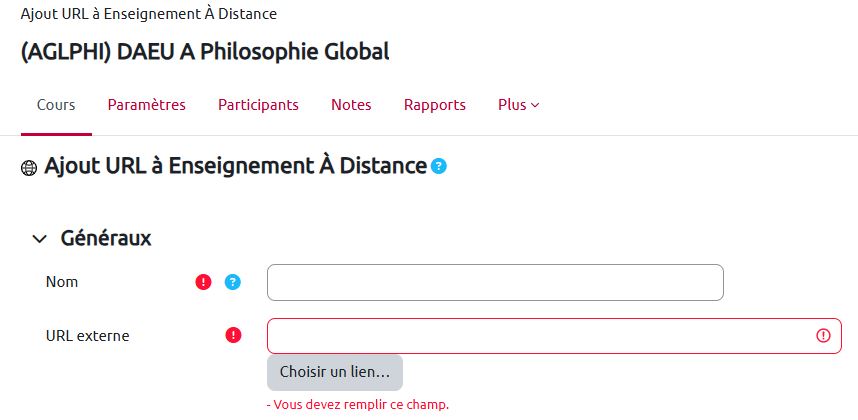
Task: Click the DAEU A Philosophie Global course title
Action: [x=205, y=52]
